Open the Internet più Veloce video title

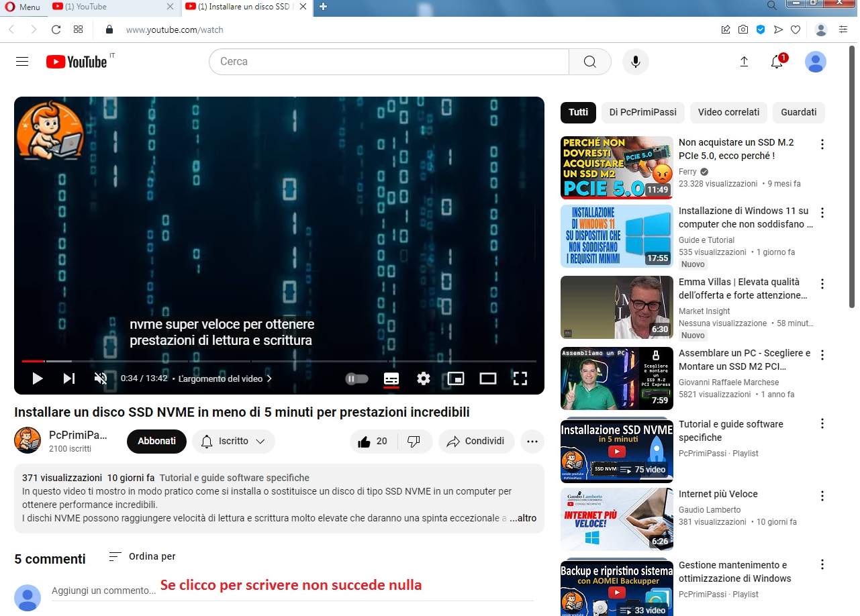coord(718,494)
